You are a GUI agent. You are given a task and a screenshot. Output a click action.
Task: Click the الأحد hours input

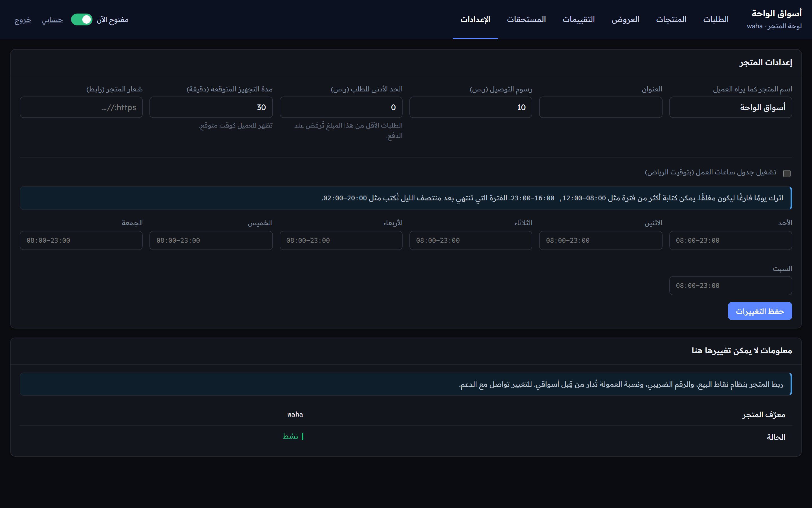tap(731, 240)
